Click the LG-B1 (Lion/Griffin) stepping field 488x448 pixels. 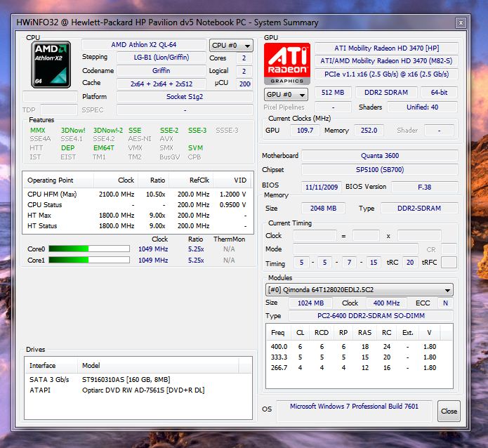(161, 58)
